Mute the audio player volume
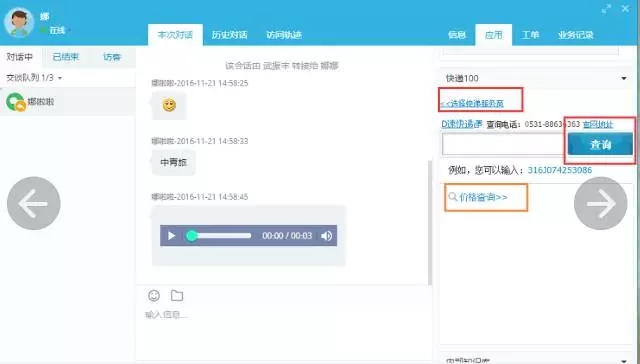This screenshot has width=640, height=364. pyautogui.click(x=326, y=236)
